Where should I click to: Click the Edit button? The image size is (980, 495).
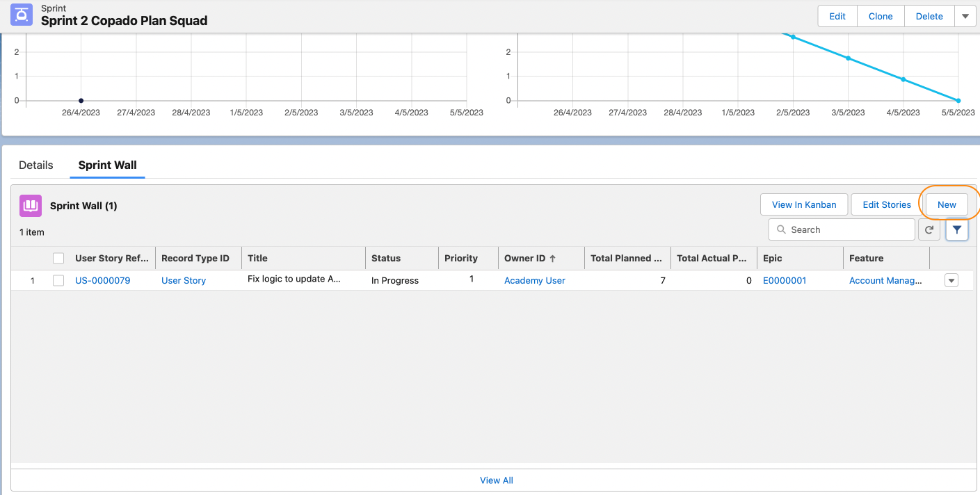click(x=837, y=16)
